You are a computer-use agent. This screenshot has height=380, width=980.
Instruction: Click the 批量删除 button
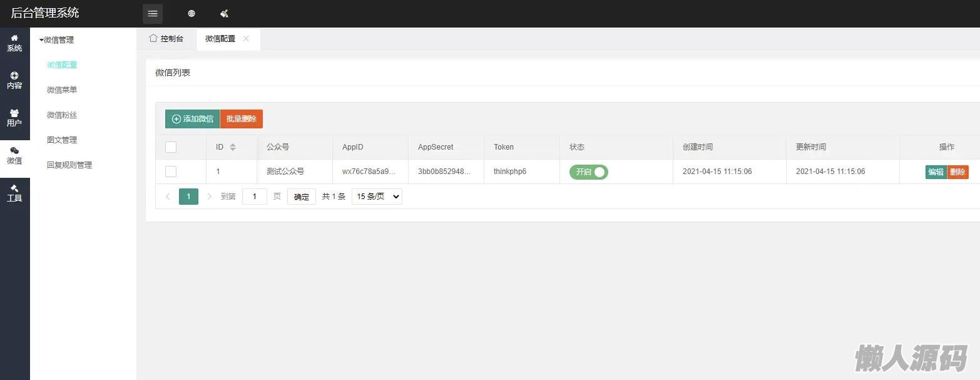pyautogui.click(x=242, y=119)
